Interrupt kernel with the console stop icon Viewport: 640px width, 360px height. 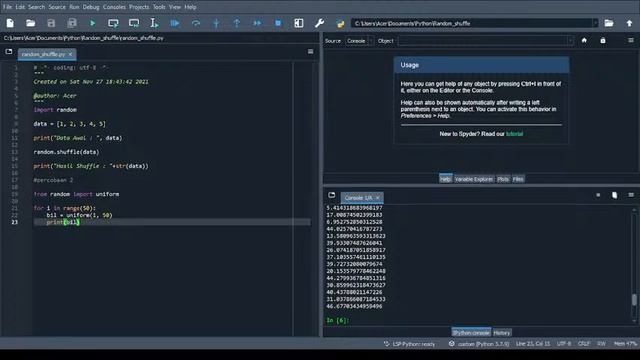[x=598, y=195]
